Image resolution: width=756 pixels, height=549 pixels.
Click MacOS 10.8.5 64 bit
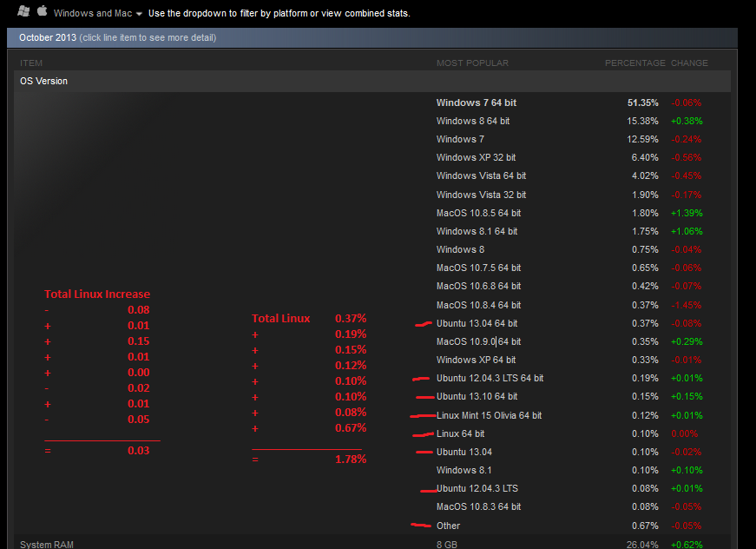pos(478,213)
